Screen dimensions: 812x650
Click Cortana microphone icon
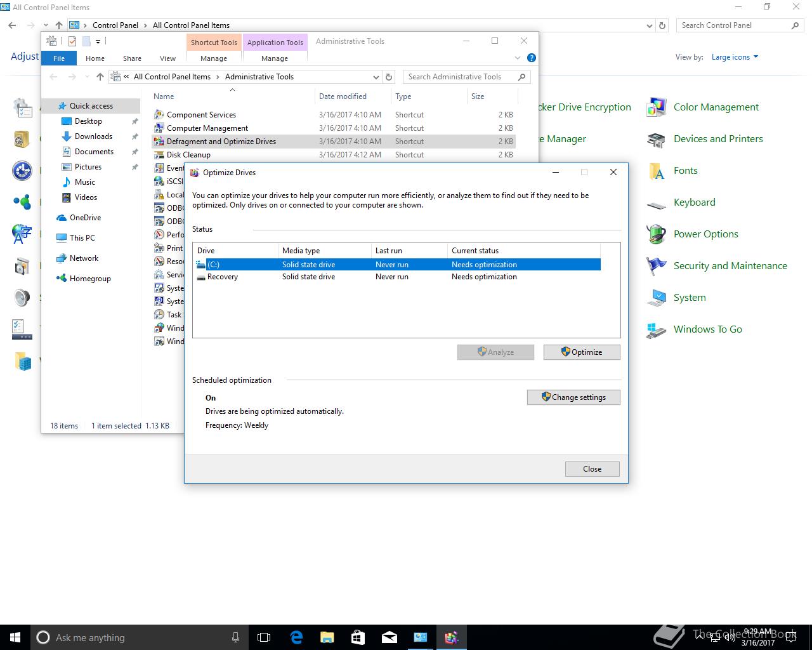235,637
